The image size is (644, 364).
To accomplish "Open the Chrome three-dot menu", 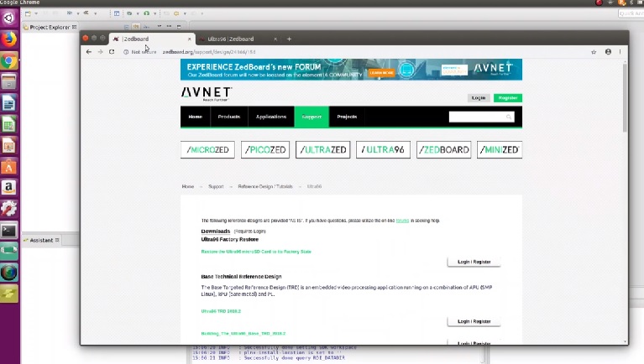I will tap(621, 52).
